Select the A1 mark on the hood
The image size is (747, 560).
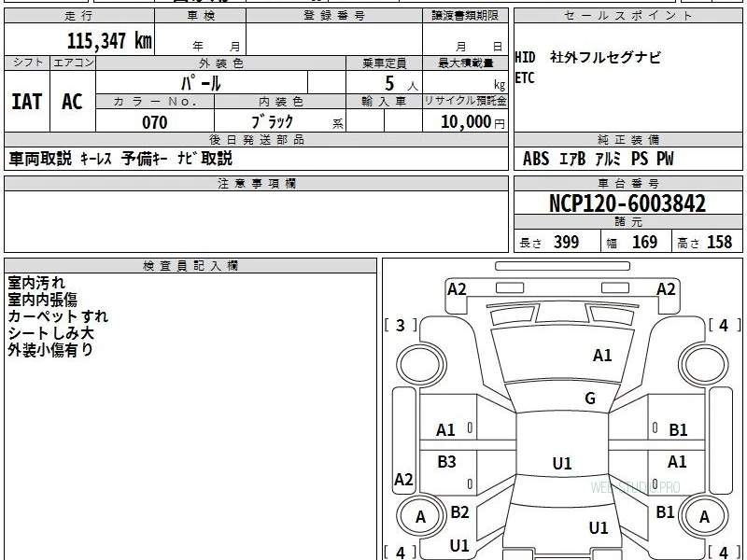point(602,356)
